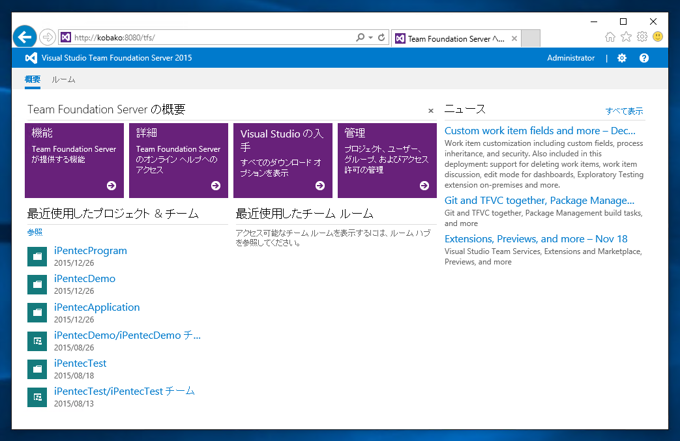Open the iPentecTest project link
The height and width of the screenshot is (441, 680).
80,363
